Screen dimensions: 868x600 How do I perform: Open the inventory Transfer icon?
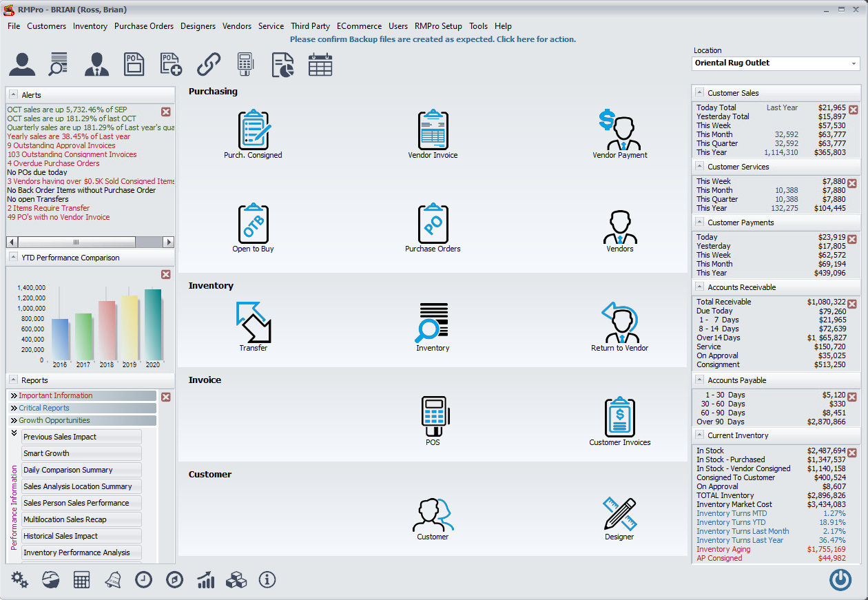[254, 322]
